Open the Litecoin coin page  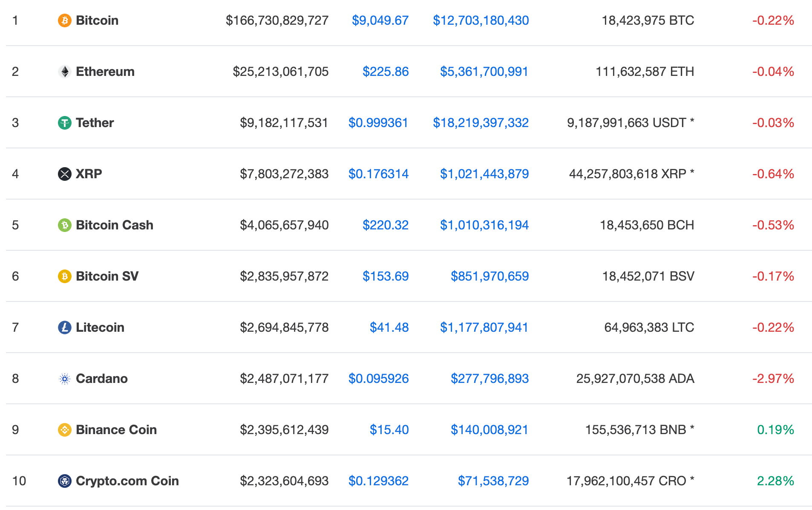[100, 327]
